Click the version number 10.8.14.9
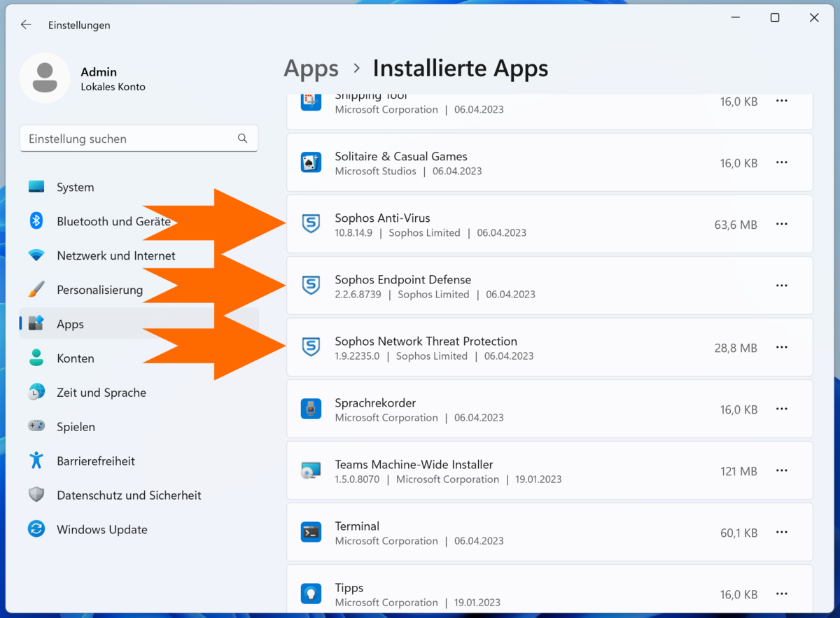 click(353, 232)
